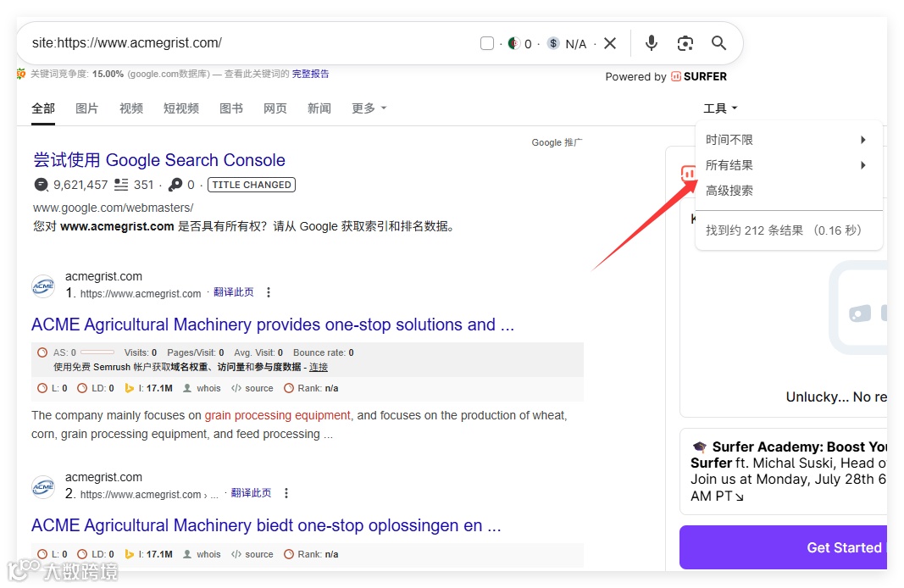This screenshot has height=588, width=904.
Task: Click 翻译此页 for result 1
Action: click(234, 292)
